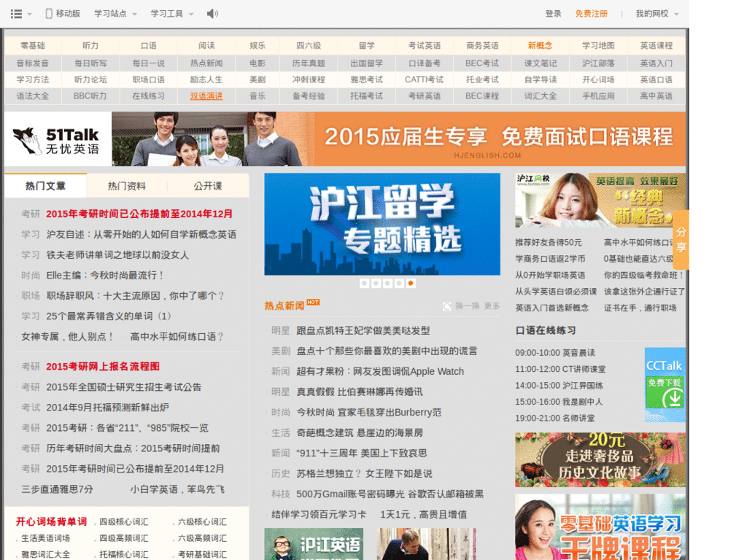Open the CATTI考试 link
The image size is (747, 560).
(x=424, y=79)
